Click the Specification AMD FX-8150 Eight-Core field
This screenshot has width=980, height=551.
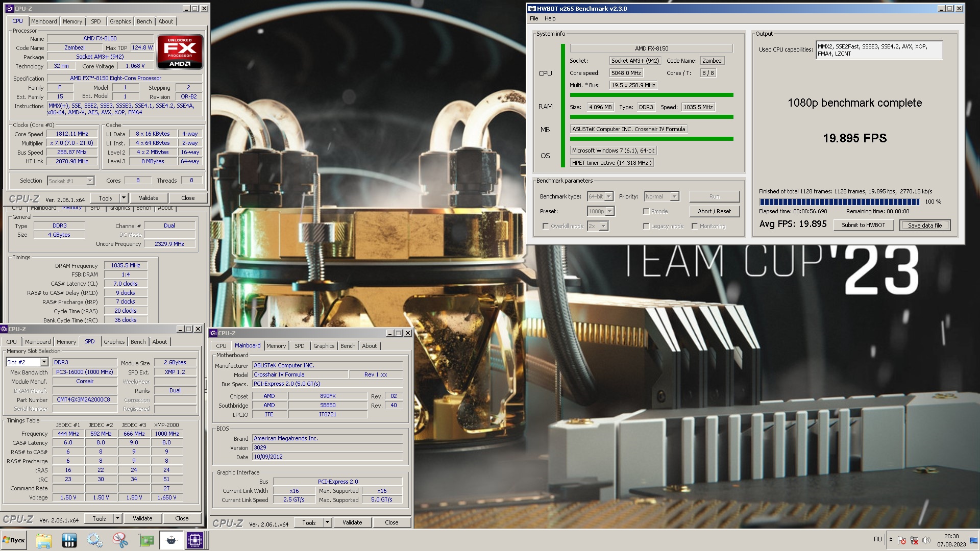(x=125, y=78)
